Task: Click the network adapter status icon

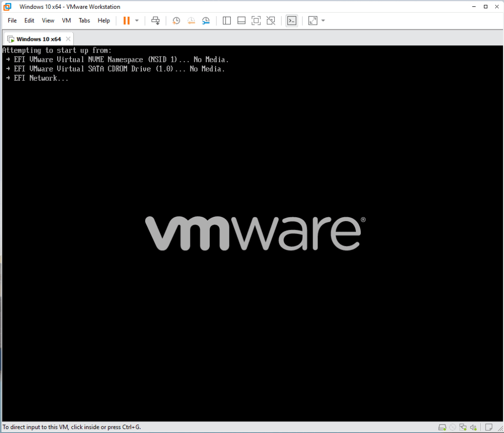Action: 463,427
